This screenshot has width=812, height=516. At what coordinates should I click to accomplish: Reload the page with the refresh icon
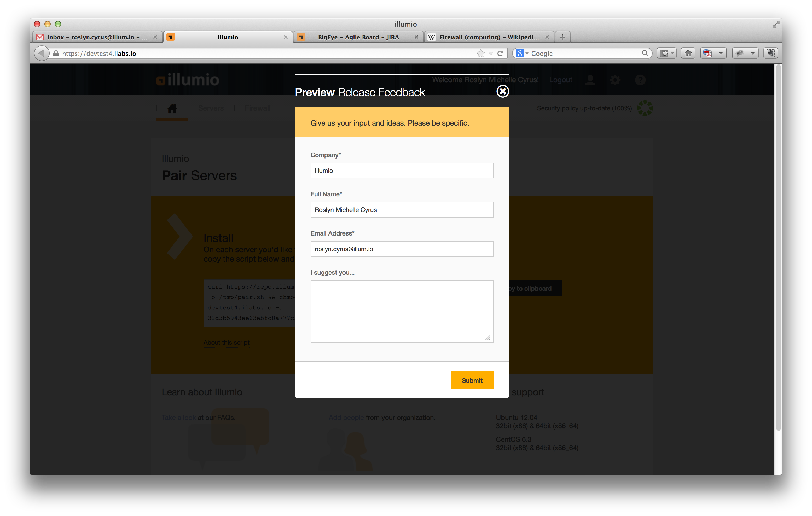point(500,53)
